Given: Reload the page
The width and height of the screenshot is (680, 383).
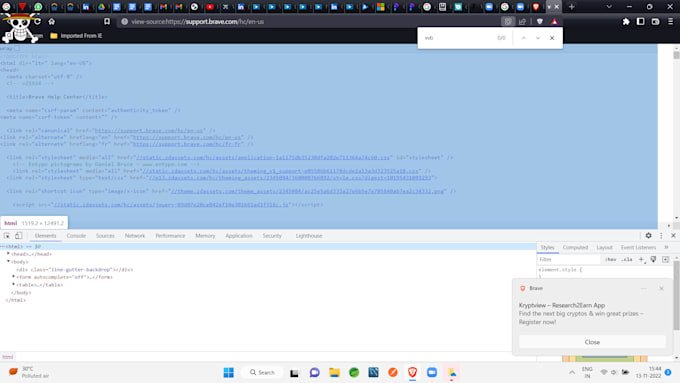Looking at the screenshot, I should (x=38, y=21).
